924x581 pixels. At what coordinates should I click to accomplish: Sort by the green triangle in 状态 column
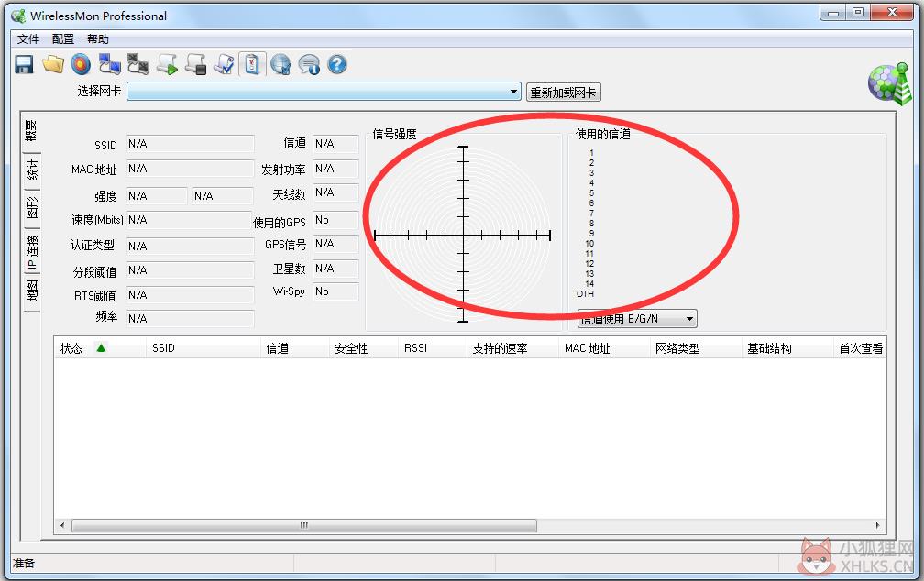coord(101,347)
